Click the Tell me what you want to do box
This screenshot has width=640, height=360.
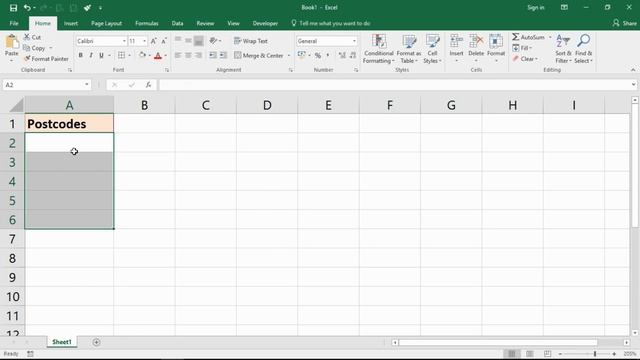[x=331, y=23]
